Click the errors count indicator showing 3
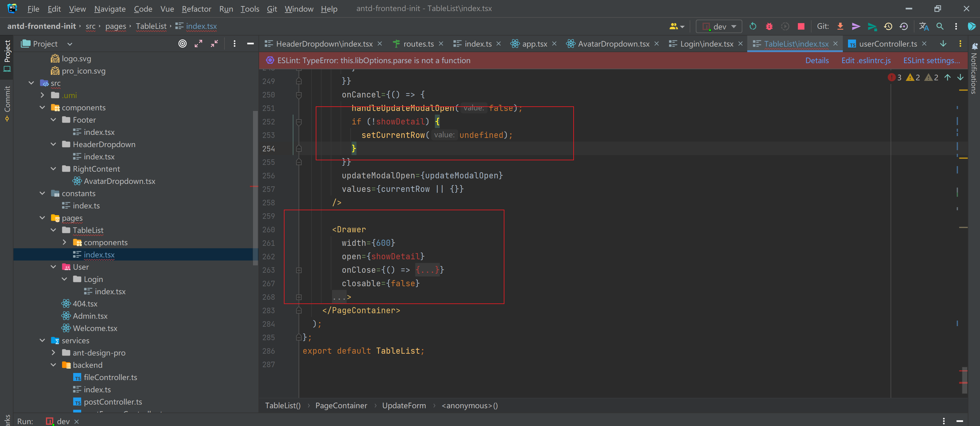 click(x=894, y=77)
